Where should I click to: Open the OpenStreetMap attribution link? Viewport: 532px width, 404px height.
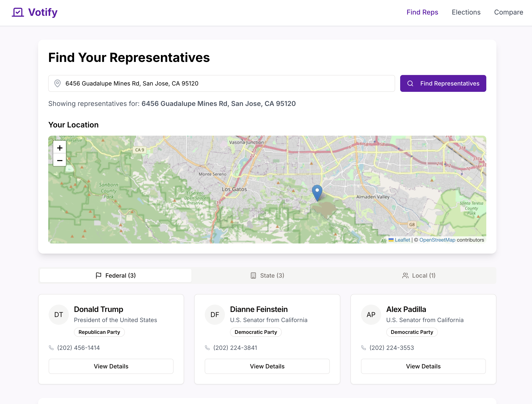437,240
